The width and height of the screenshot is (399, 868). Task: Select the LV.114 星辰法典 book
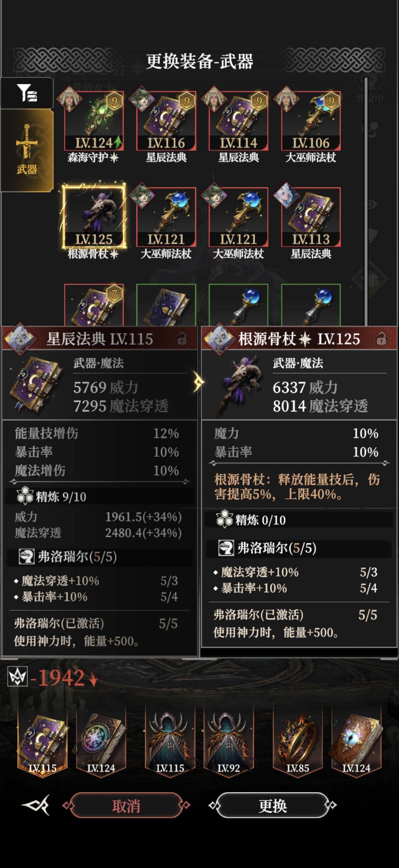(x=238, y=121)
